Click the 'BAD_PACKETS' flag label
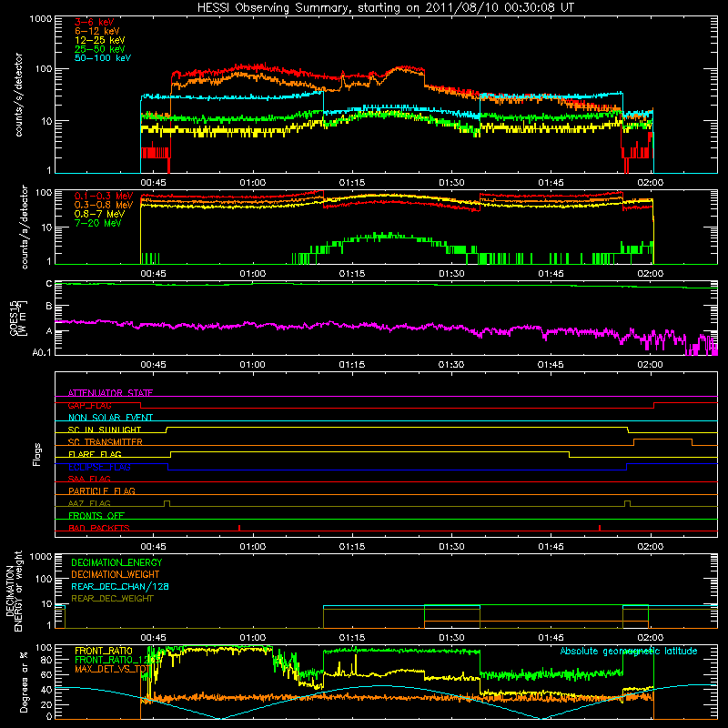This screenshot has width=728, height=728. 99,528
